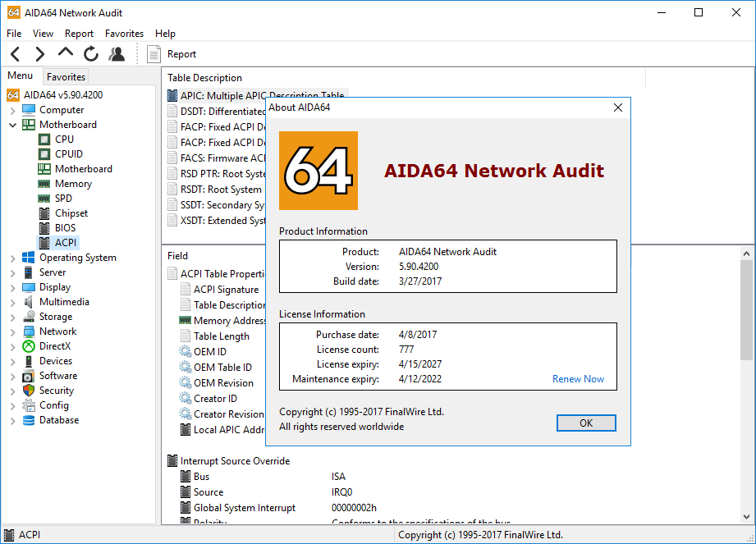
Task: Go back with the left arrow toolbar icon
Action: pyautogui.click(x=16, y=54)
